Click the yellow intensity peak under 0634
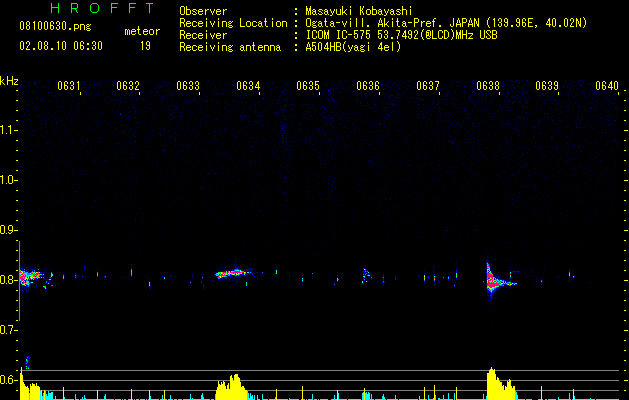The image size is (629, 400). pyautogui.click(x=232, y=387)
